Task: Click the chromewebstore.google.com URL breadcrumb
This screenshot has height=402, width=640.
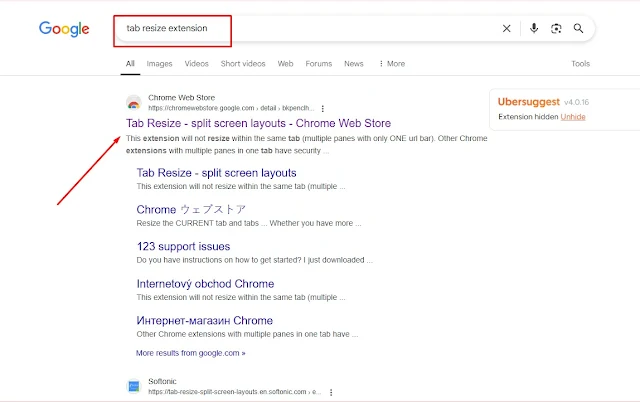Action: pyautogui.click(x=231, y=108)
